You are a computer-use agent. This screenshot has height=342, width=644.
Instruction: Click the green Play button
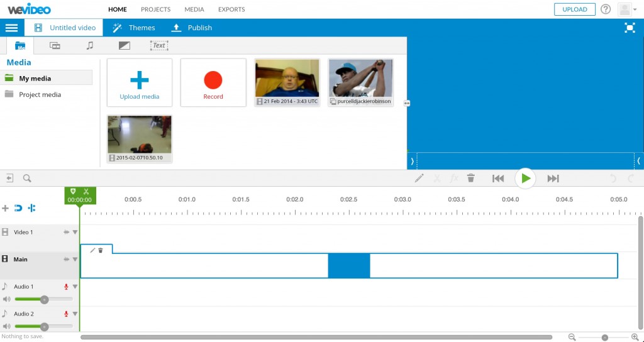[x=525, y=178]
